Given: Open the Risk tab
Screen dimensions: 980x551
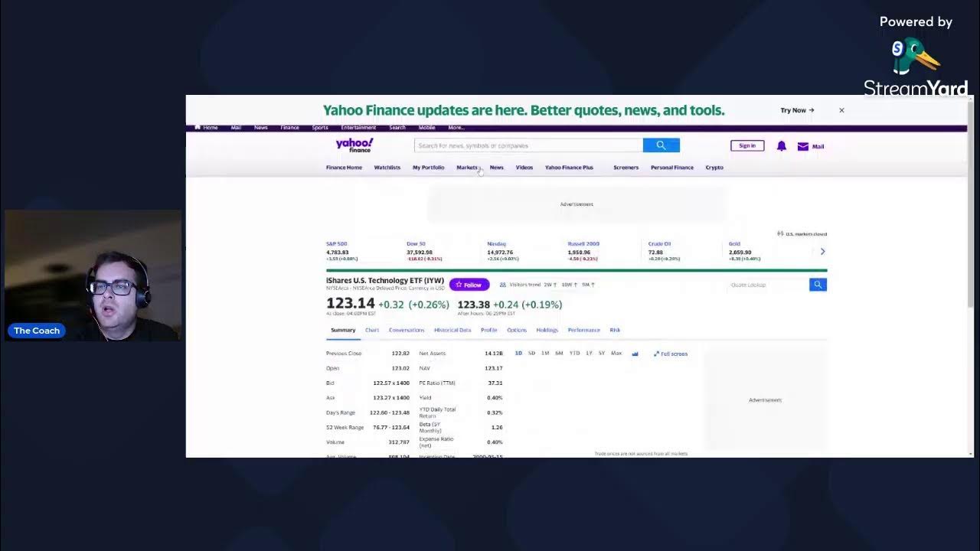Looking at the screenshot, I should (615, 330).
